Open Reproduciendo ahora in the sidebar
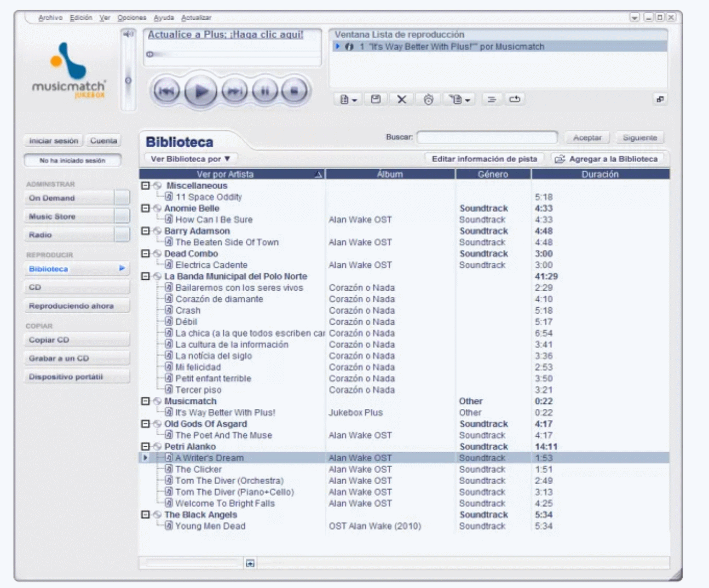709x588 pixels. 77,306
